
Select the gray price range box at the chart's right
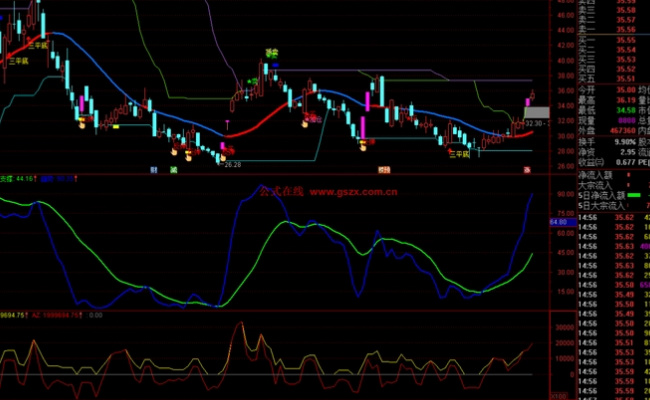(x=537, y=112)
